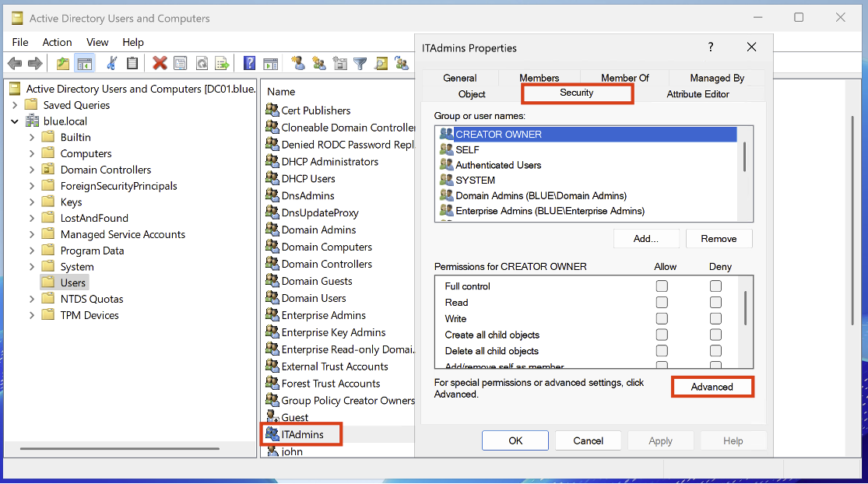
Task: Click the Up one level folder icon
Action: [63, 64]
